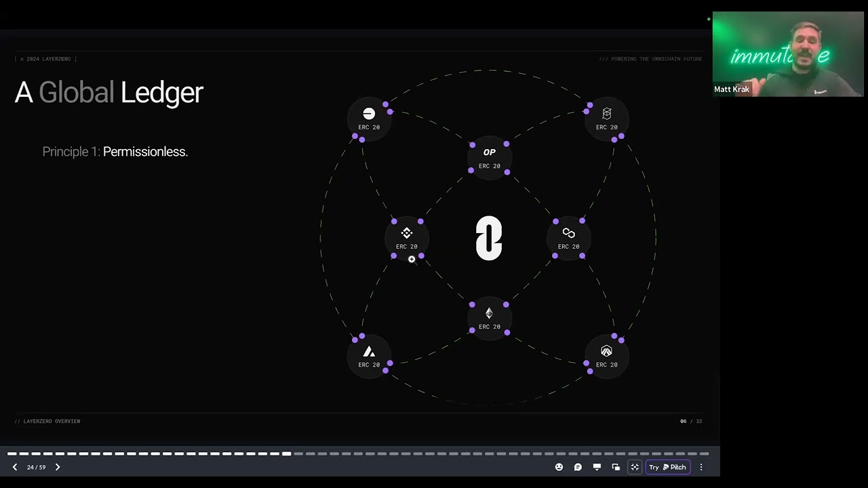Open the comments speech bubble icon
This screenshot has height=488, width=868.
[x=578, y=467]
